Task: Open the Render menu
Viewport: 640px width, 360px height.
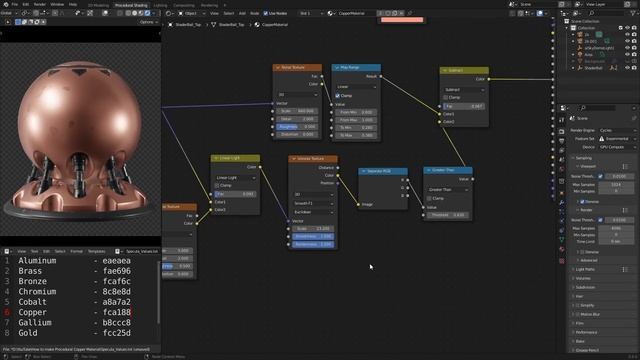Action: [x=40, y=4]
